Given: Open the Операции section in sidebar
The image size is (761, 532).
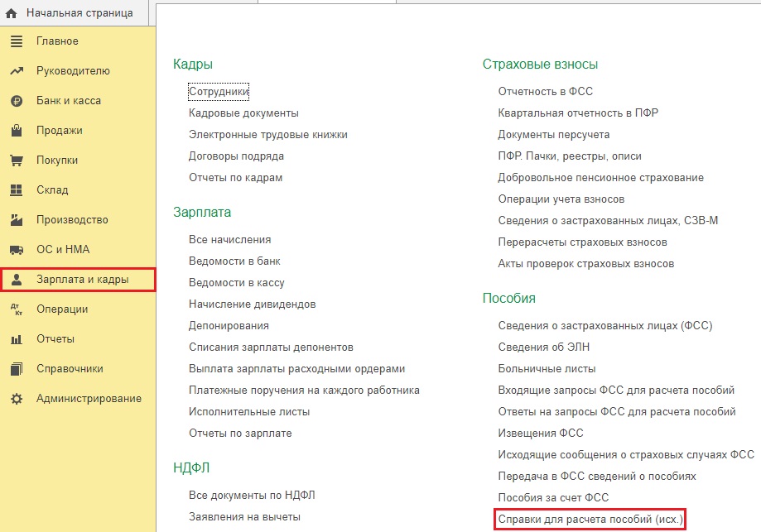Looking at the screenshot, I should point(61,309).
